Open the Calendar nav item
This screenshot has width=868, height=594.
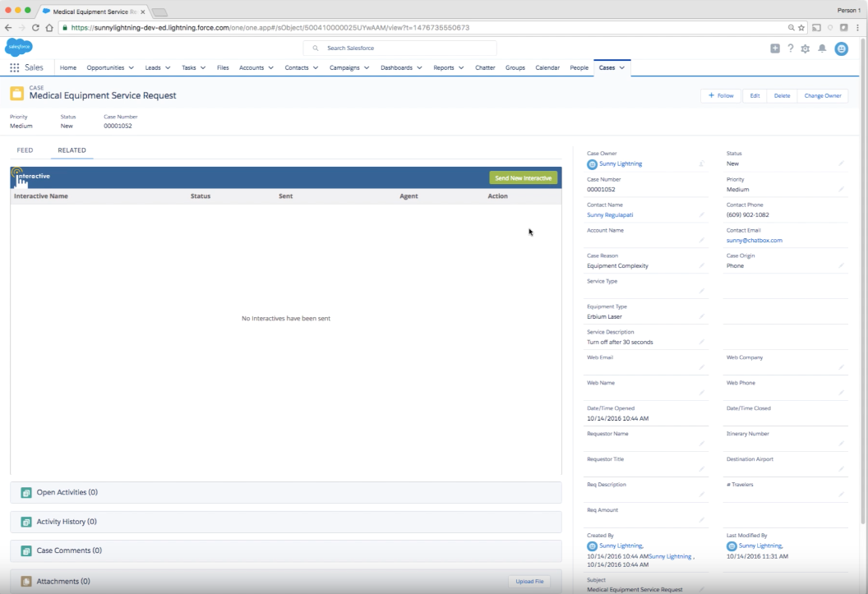point(547,67)
